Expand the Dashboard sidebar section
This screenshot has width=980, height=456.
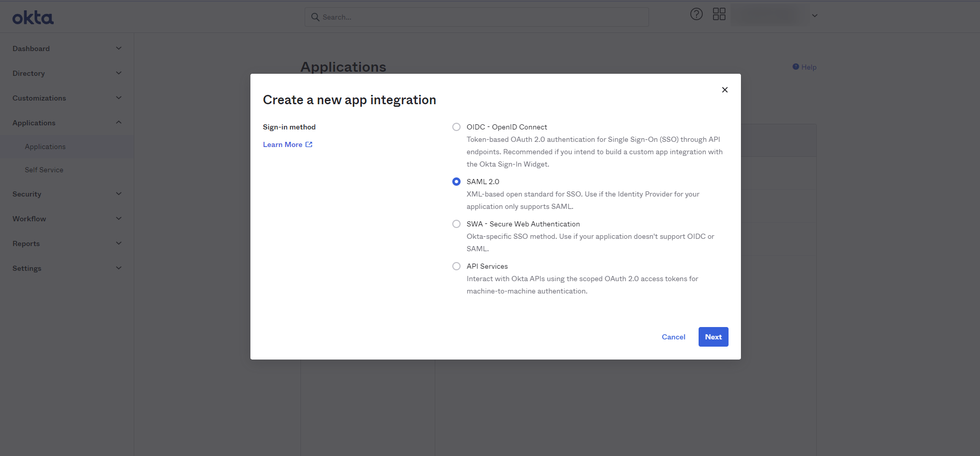click(119, 48)
